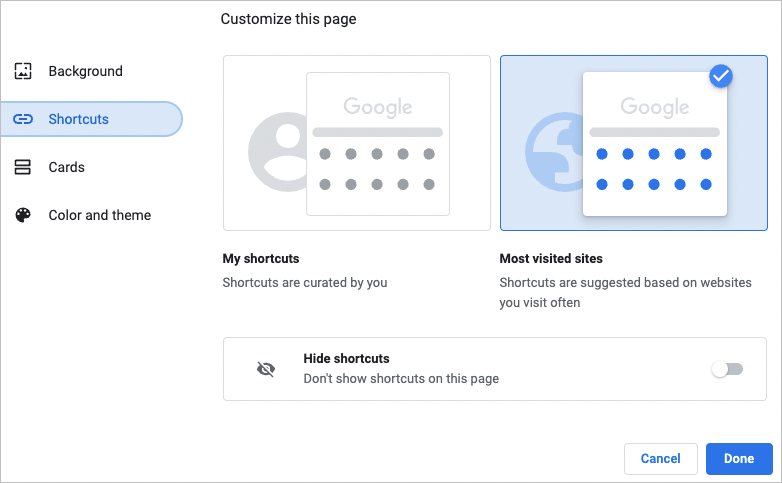The width and height of the screenshot is (782, 483).
Task: Confirm with the Done button
Action: point(739,459)
